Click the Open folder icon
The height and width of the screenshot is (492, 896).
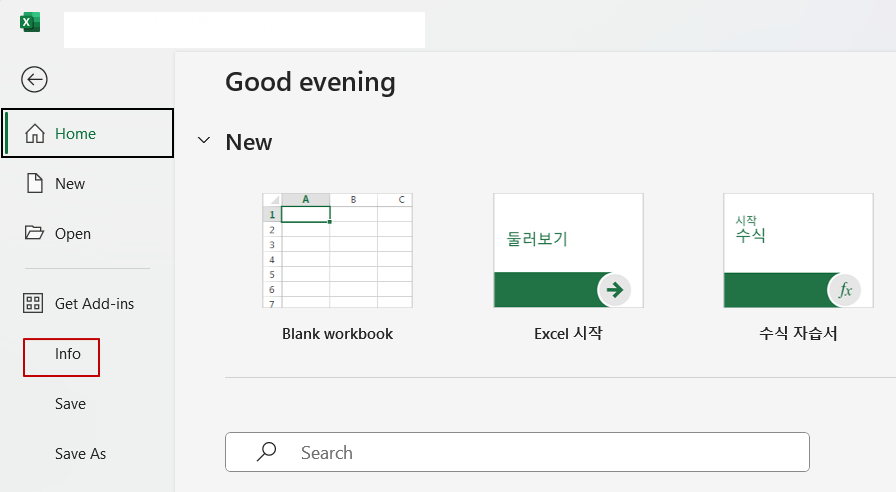coord(34,233)
